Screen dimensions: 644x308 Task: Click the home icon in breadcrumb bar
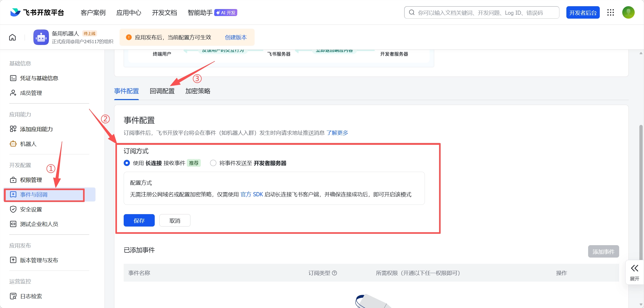(12, 37)
